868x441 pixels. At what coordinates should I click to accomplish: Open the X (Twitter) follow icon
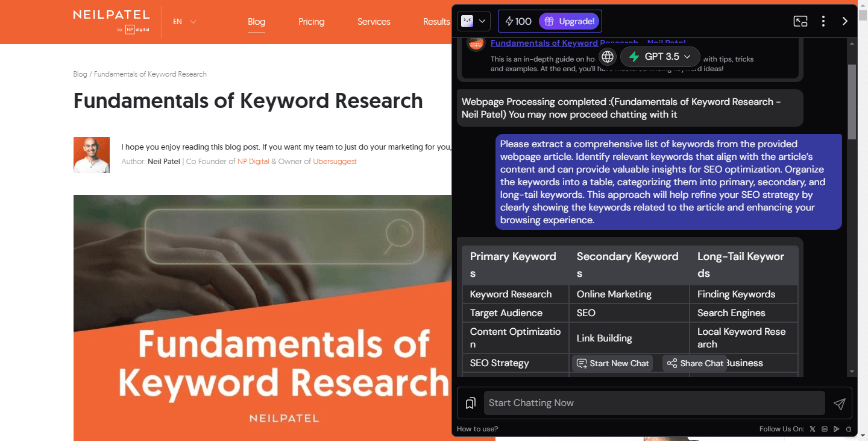813,429
